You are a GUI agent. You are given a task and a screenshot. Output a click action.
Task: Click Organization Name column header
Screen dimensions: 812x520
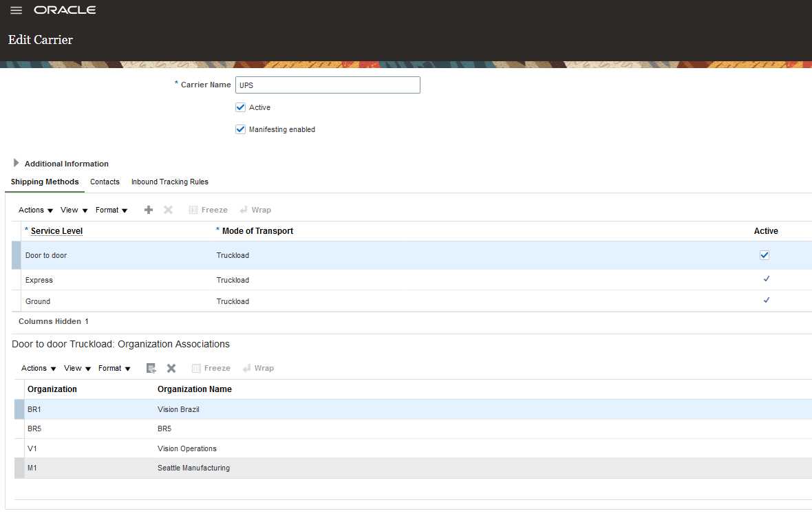tap(195, 389)
